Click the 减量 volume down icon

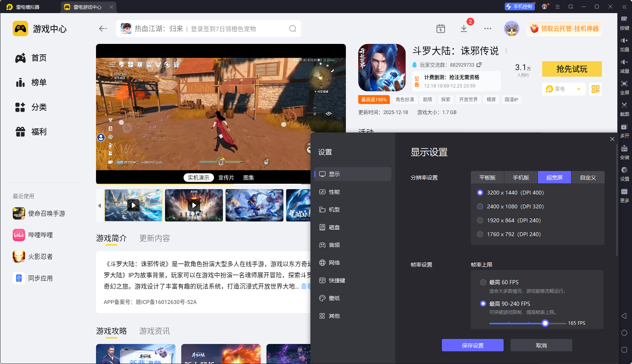pos(624,66)
